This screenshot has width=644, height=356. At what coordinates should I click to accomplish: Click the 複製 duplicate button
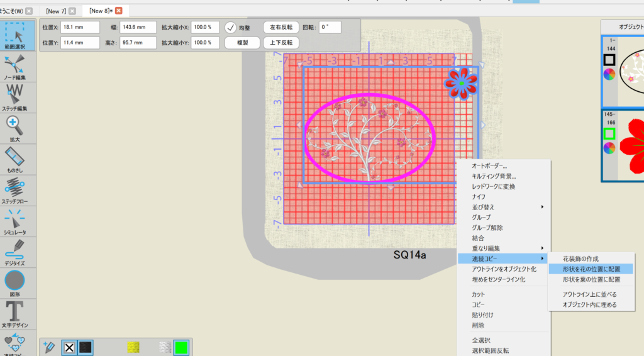tap(242, 43)
